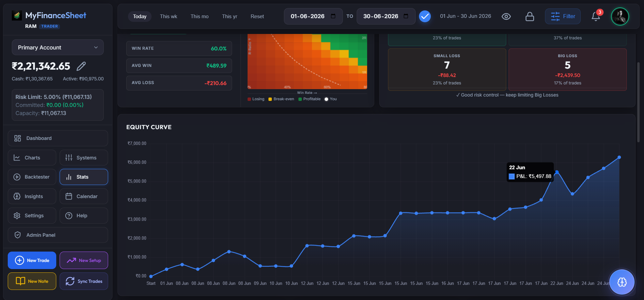Click the 22 Jun equity curve point
Screen dimensions: 644x300
tap(557, 172)
